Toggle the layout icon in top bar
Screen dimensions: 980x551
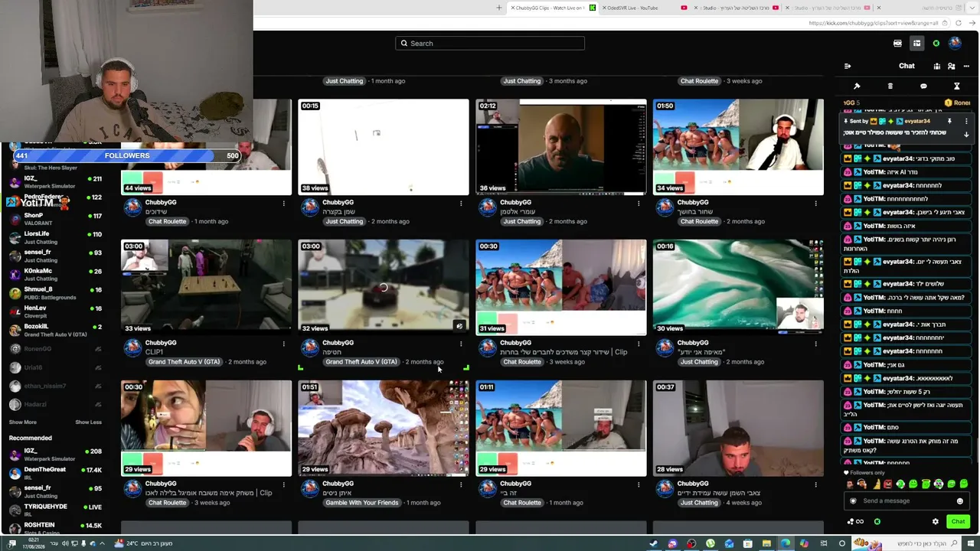coord(916,44)
